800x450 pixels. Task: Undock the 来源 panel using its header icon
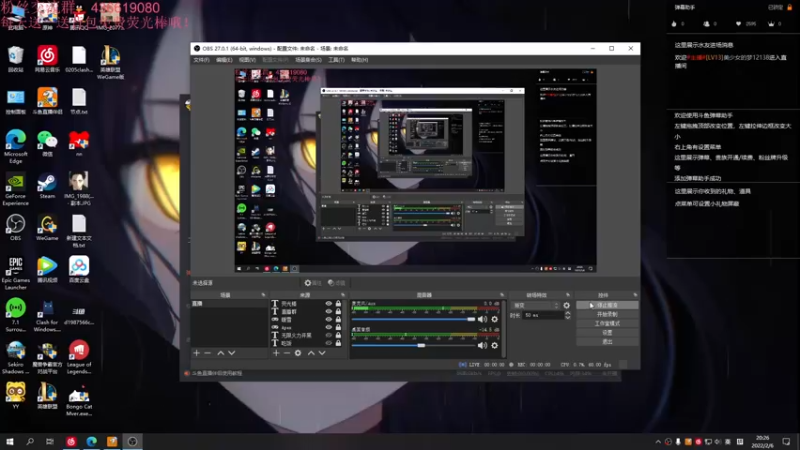343,295
